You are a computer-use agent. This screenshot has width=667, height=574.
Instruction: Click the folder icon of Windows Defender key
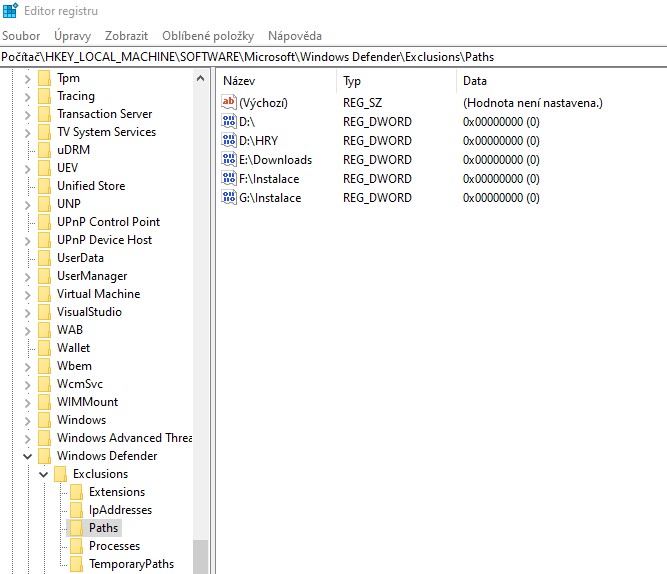pos(44,456)
